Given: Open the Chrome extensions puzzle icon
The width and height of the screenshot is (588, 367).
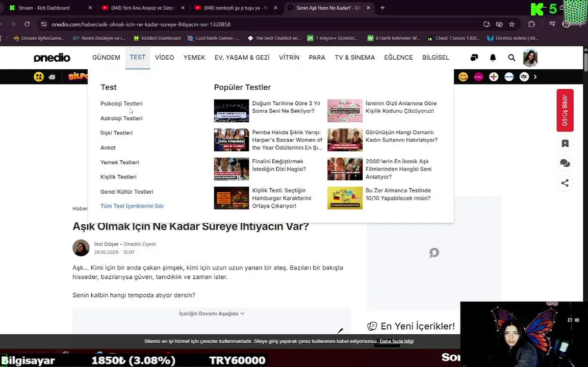Looking at the screenshot, I should pyautogui.click(x=531, y=24).
